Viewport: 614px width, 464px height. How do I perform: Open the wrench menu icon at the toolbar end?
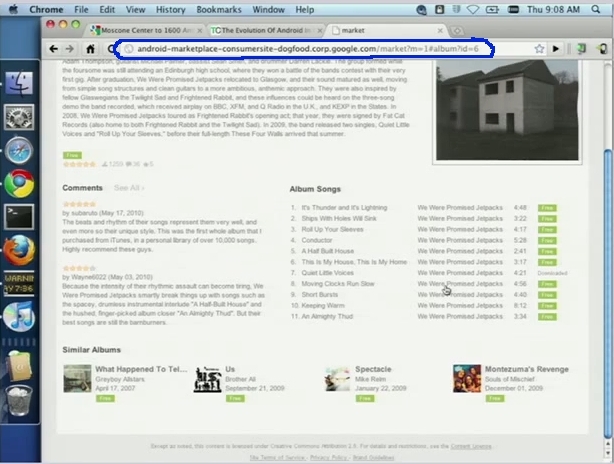click(602, 49)
